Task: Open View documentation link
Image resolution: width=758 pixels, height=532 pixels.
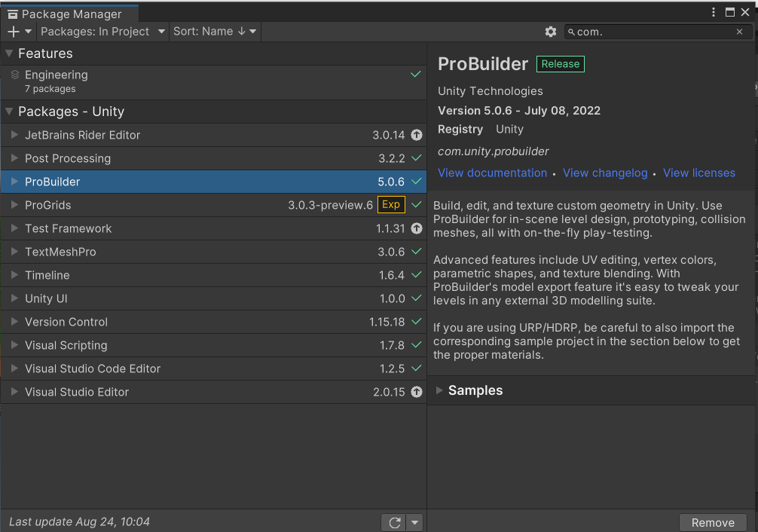Action: pos(492,173)
